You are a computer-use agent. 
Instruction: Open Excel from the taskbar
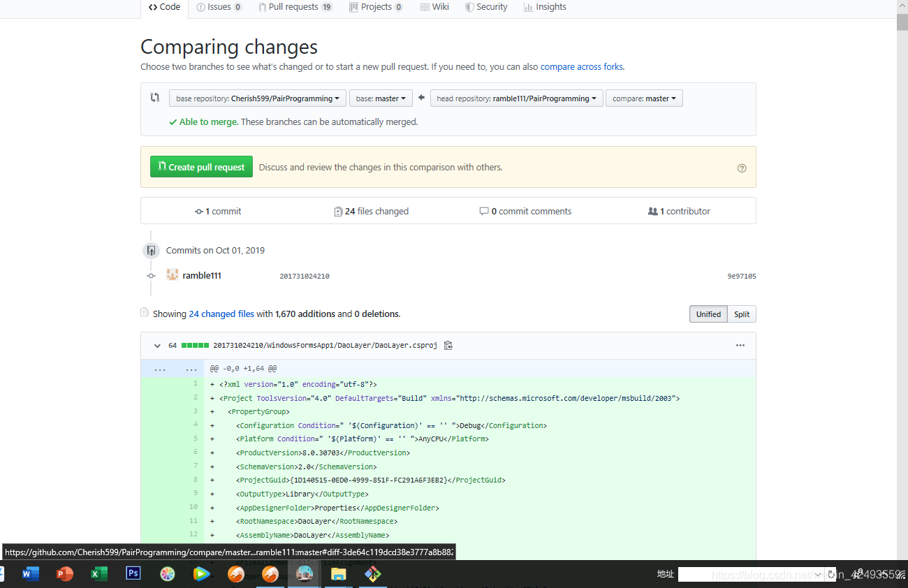[99, 574]
